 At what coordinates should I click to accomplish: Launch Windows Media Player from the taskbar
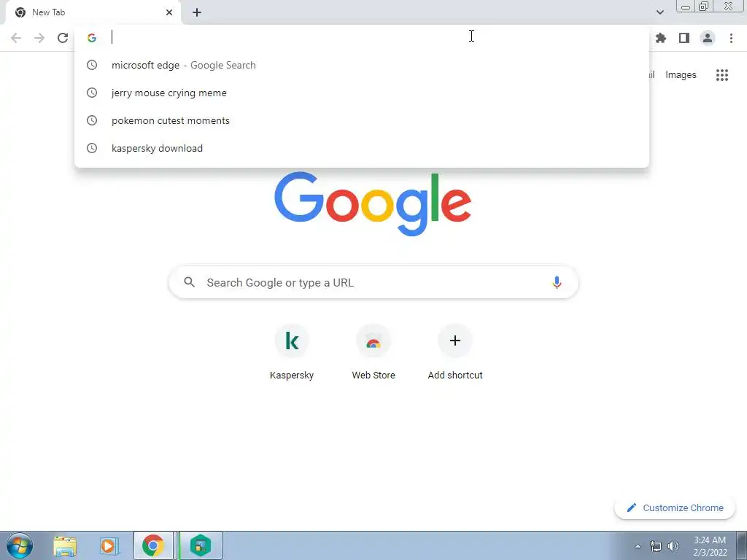click(109, 545)
